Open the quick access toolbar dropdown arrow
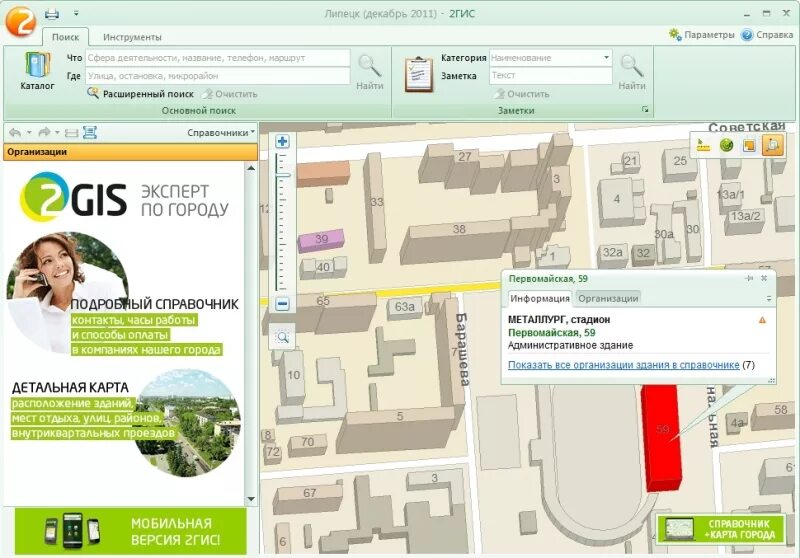 (x=76, y=13)
